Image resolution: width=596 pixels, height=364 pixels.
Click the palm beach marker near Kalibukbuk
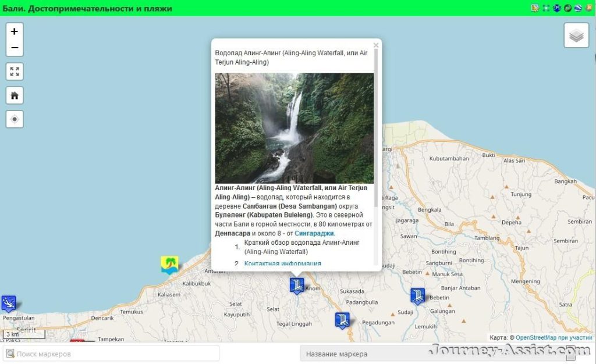click(x=169, y=265)
